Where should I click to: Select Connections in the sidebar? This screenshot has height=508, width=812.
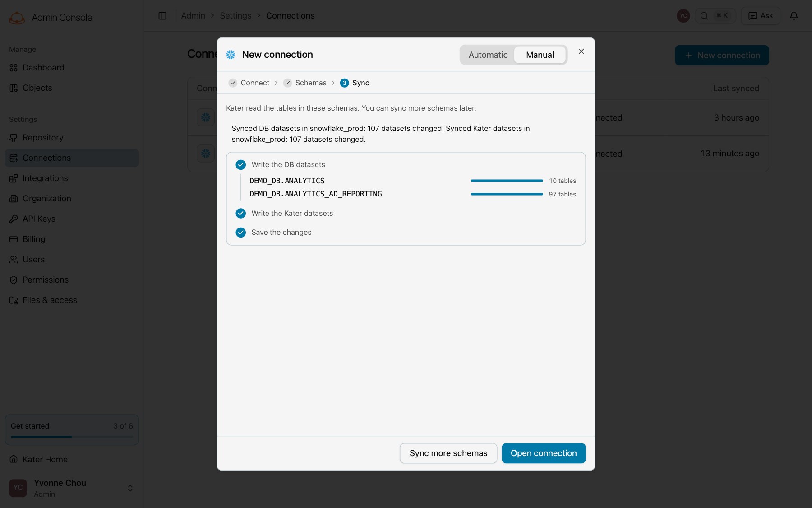(x=72, y=158)
